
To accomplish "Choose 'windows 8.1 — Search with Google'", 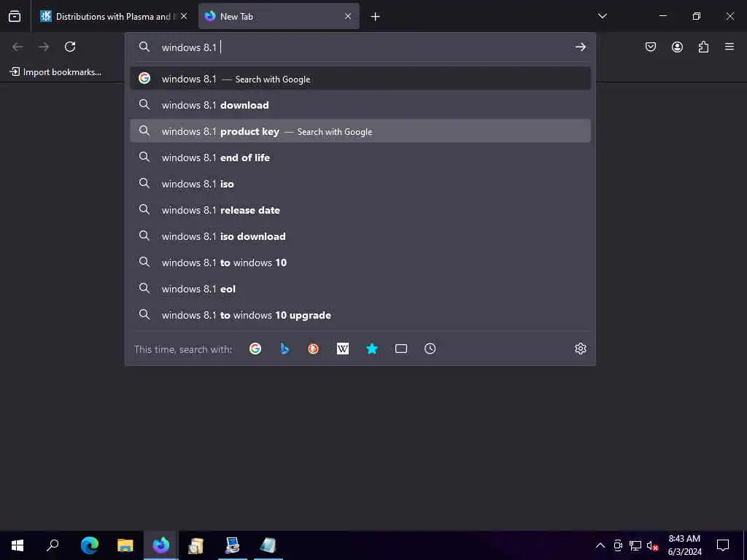I will click(x=360, y=79).
